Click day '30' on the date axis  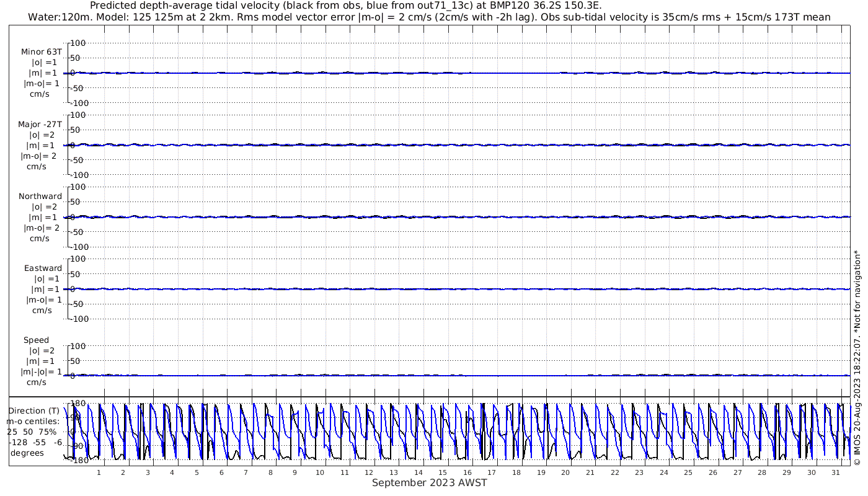(x=812, y=472)
